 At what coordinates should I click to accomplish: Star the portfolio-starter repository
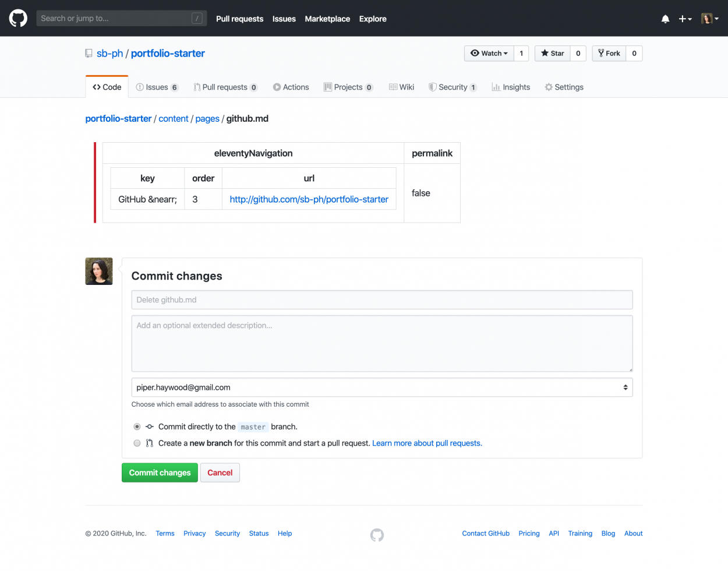point(552,53)
